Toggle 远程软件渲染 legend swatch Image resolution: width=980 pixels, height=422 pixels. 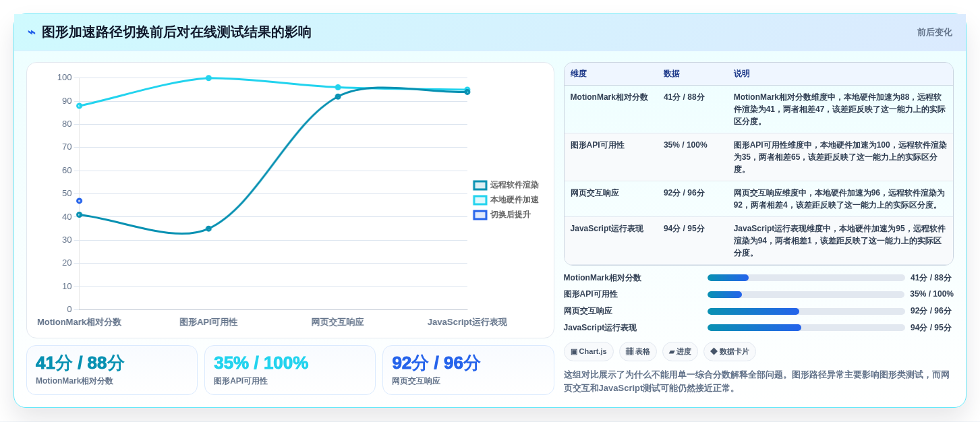point(480,185)
